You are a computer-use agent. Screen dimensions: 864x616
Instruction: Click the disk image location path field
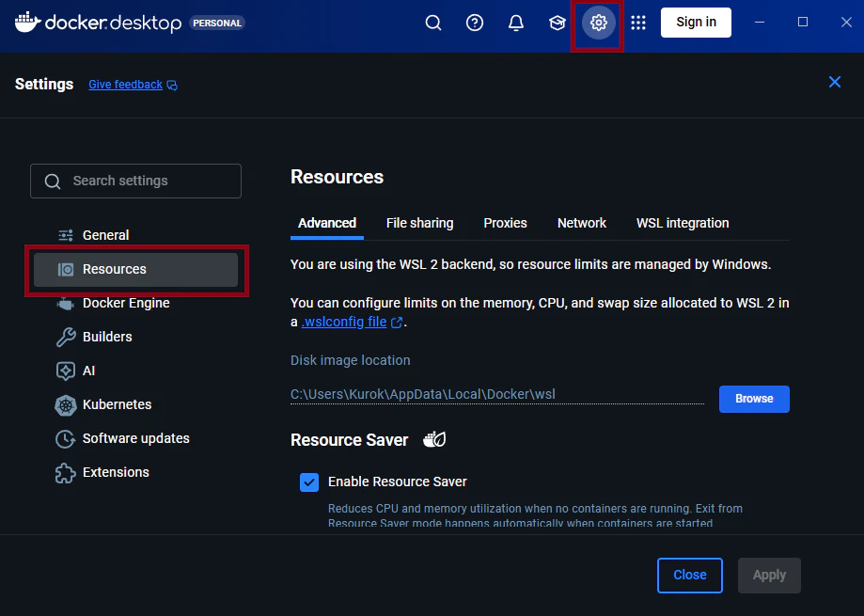(x=497, y=394)
